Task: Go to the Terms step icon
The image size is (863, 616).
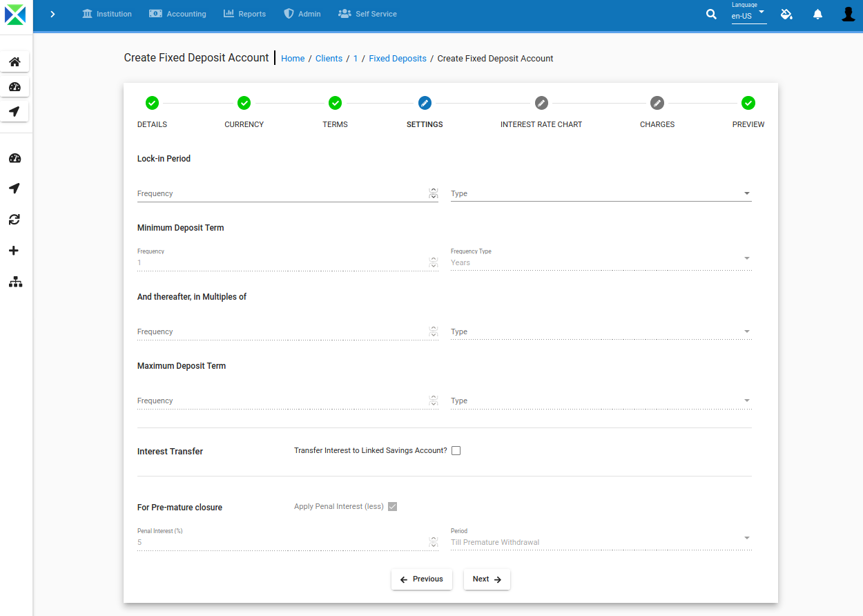Action: pyautogui.click(x=335, y=103)
